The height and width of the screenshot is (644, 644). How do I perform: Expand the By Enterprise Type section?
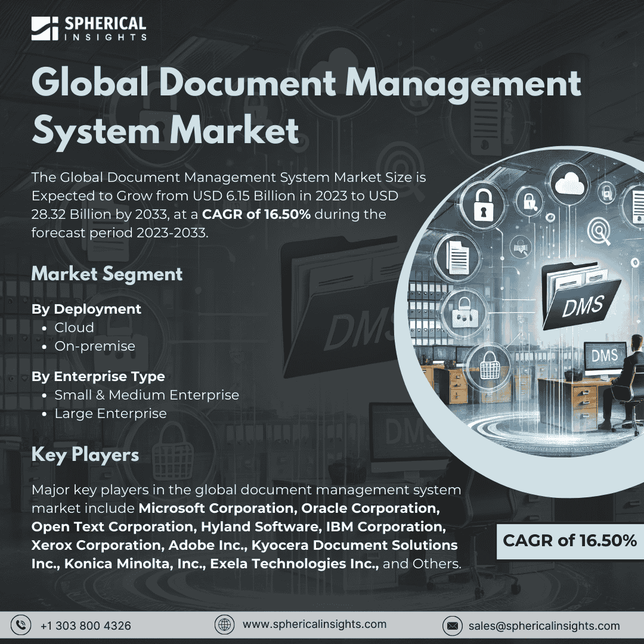pos(99,376)
